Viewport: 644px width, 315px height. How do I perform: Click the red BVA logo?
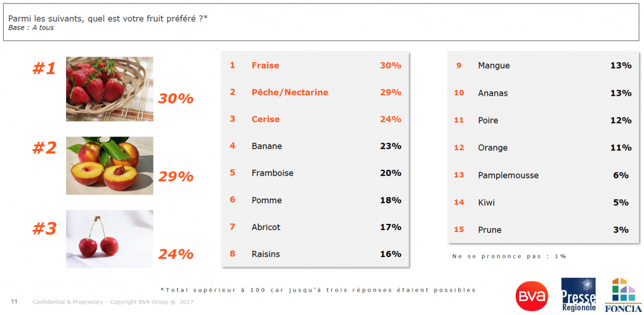(x=532, y=296)
